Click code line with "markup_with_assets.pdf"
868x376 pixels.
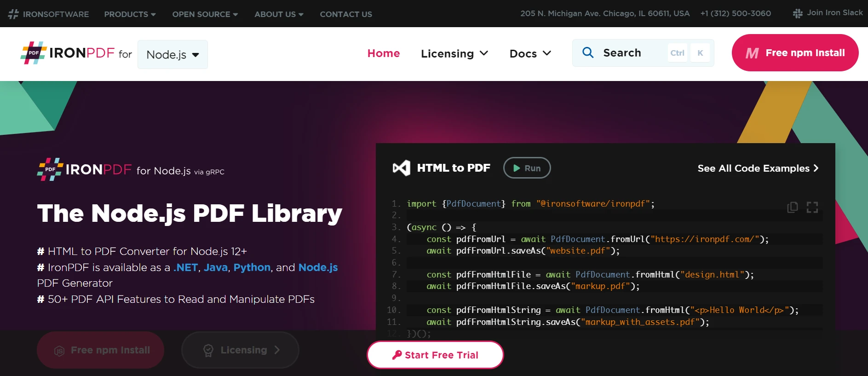pyautogui.click(x=568, y=322)
